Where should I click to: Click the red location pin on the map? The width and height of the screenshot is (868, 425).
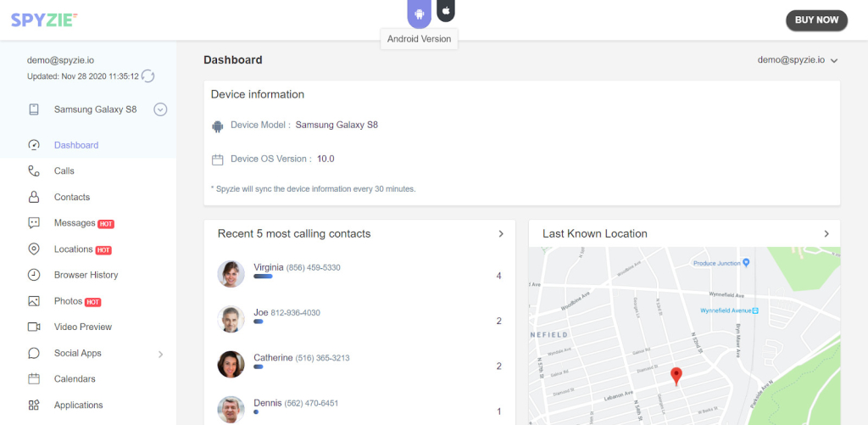(676, 376)
